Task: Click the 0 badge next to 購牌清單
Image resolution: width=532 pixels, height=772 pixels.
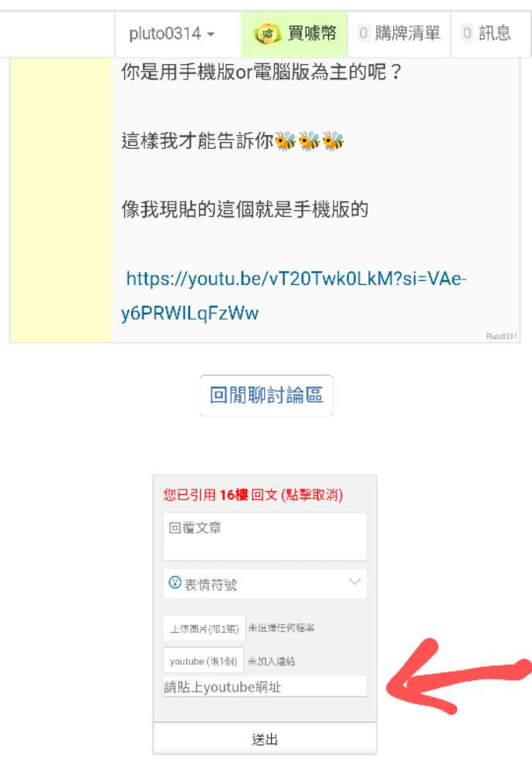Action: click(364, 33)
